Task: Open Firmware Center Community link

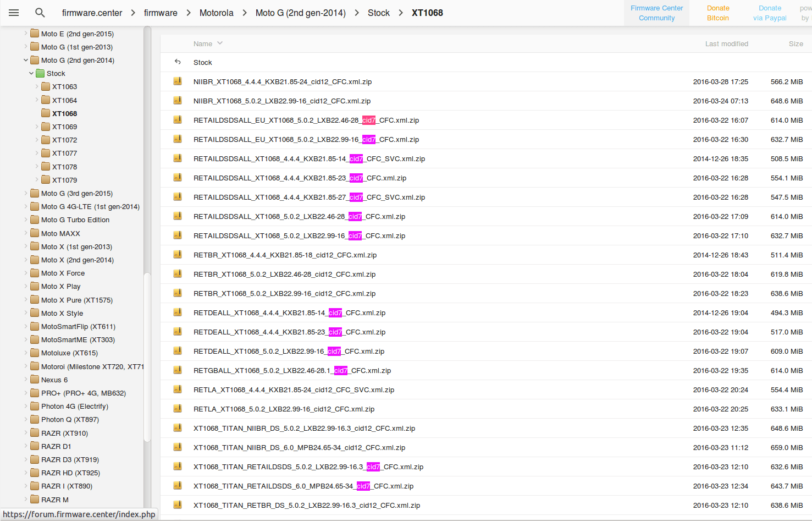Action: (657, 13)
